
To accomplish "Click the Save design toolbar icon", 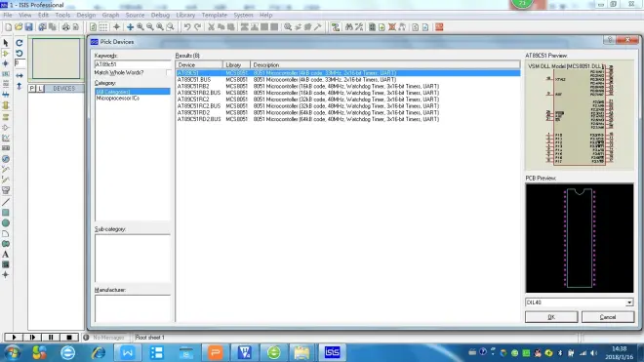I will 28,27.
